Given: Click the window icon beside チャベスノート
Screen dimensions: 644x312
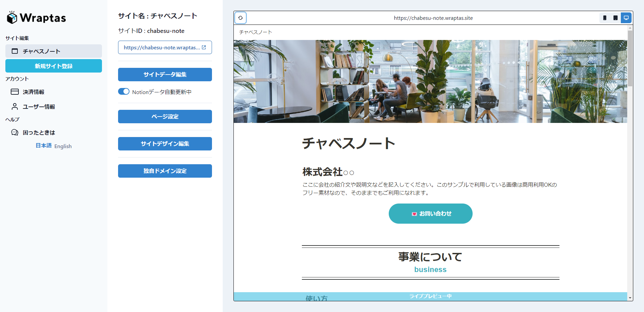Looking at the screenshot, I should click(15, 51).
